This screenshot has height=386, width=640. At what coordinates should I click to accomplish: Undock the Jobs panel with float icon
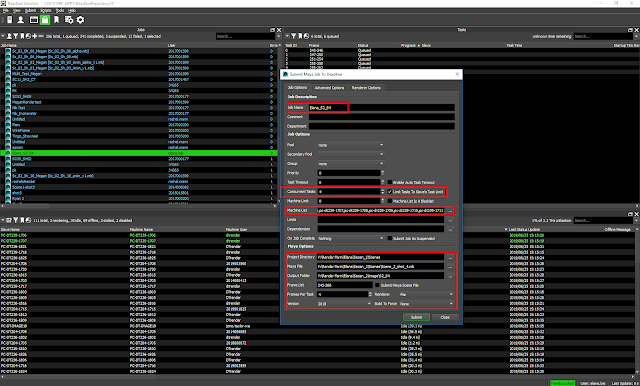pyautogui.click(x=273, y=30)
